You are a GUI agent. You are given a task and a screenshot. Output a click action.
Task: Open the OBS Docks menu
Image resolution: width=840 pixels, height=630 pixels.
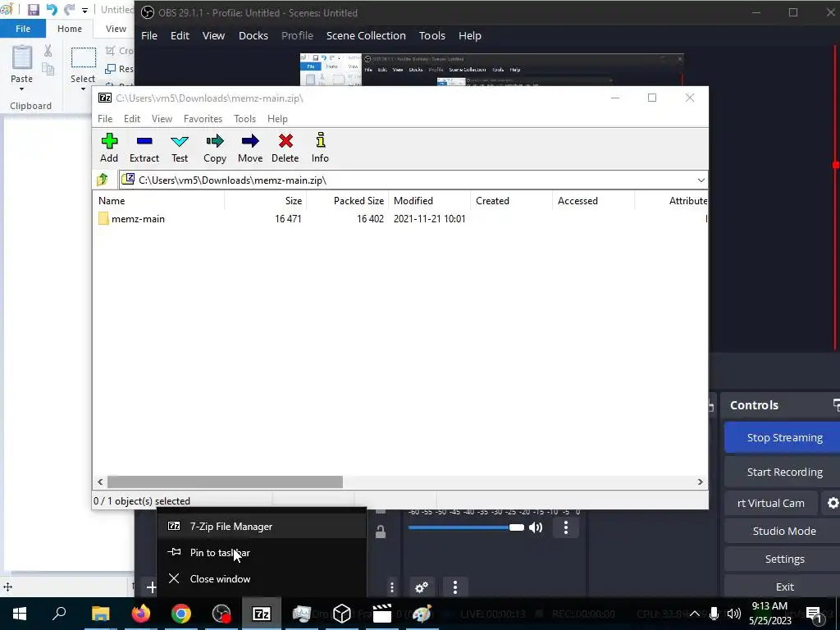tap(253, 35)
